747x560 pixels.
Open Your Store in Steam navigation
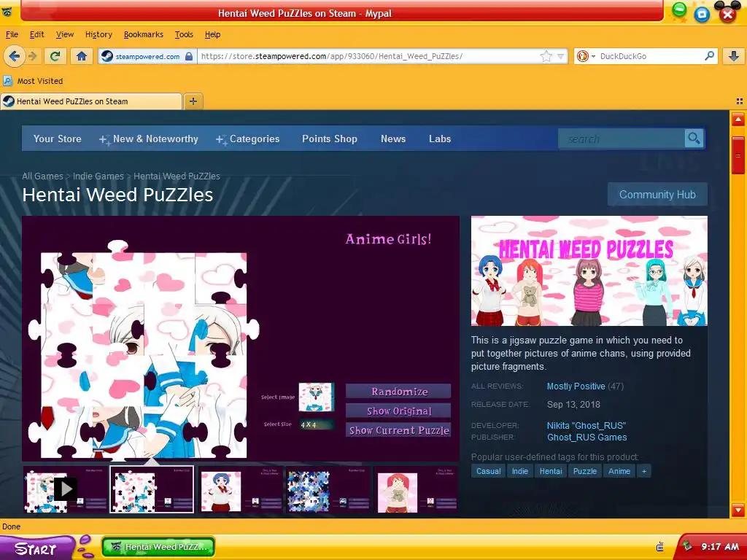[57, 139]
